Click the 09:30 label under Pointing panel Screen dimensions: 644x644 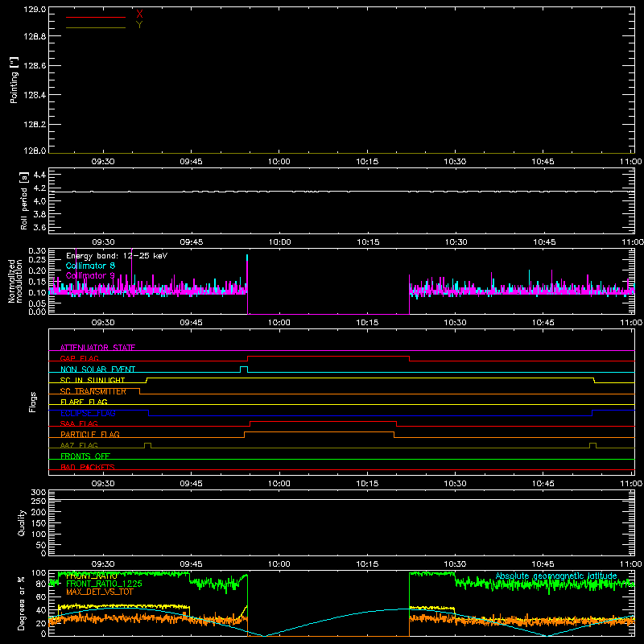103,162
